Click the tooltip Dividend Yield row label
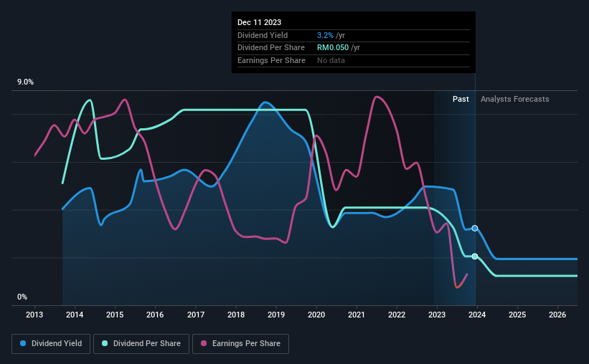589x364 pixels. pyautogui.click(x=263, y=35)
